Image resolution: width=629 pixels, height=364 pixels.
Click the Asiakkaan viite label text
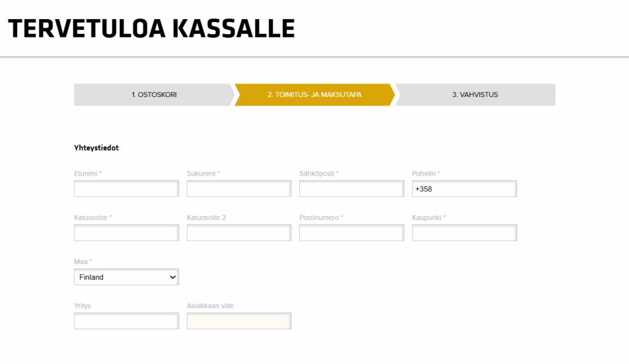point(210,306)
